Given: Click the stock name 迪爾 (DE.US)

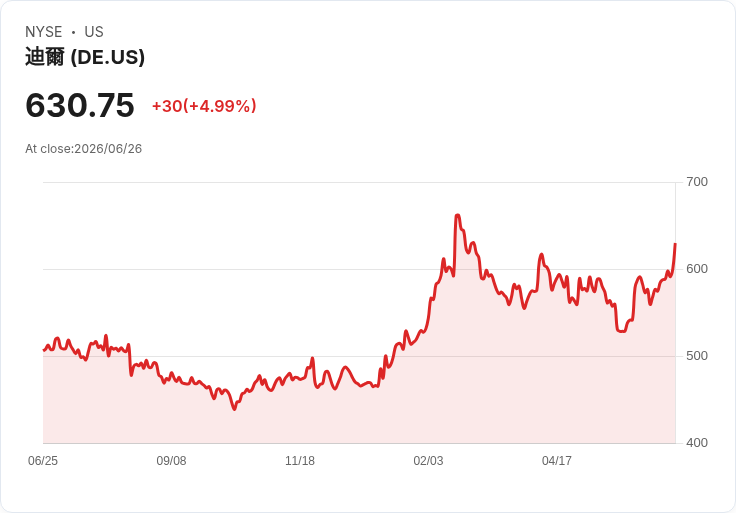Looking at the screenshot, I should (x=85, y=57).
